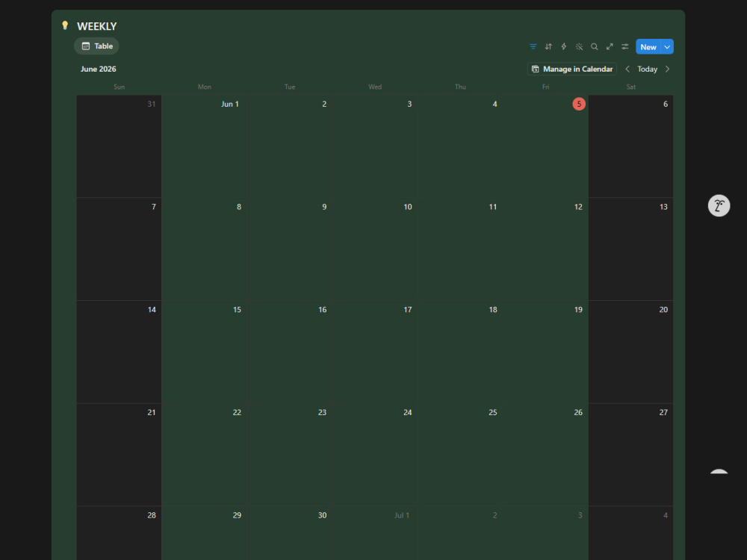747x560 pixels.
Task: Select day 17 in the calendar
Action: [375, 352]
